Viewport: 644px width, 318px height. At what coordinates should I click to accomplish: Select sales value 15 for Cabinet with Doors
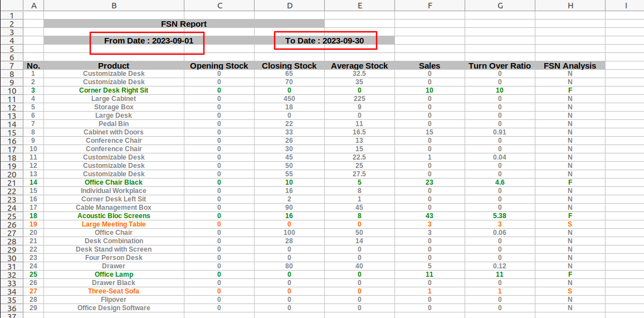pyautogui.click(x=430, y=132)
